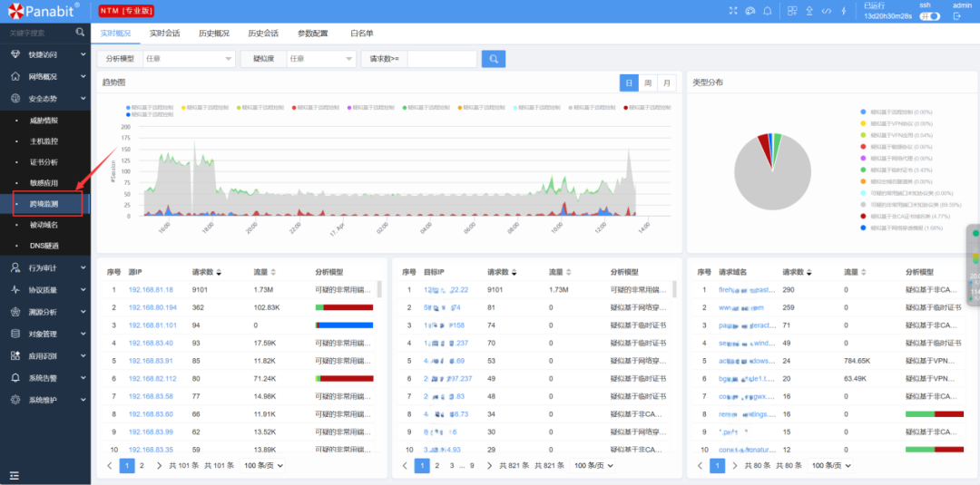
Task: Expand the 网络概况 menu chevron
Action: click(x=83, y=76)
